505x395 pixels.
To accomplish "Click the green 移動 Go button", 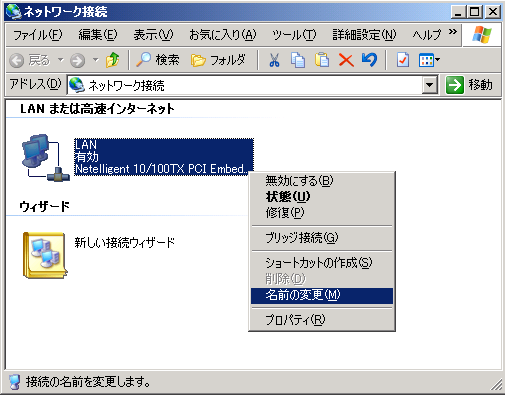I will coord(469,85).
